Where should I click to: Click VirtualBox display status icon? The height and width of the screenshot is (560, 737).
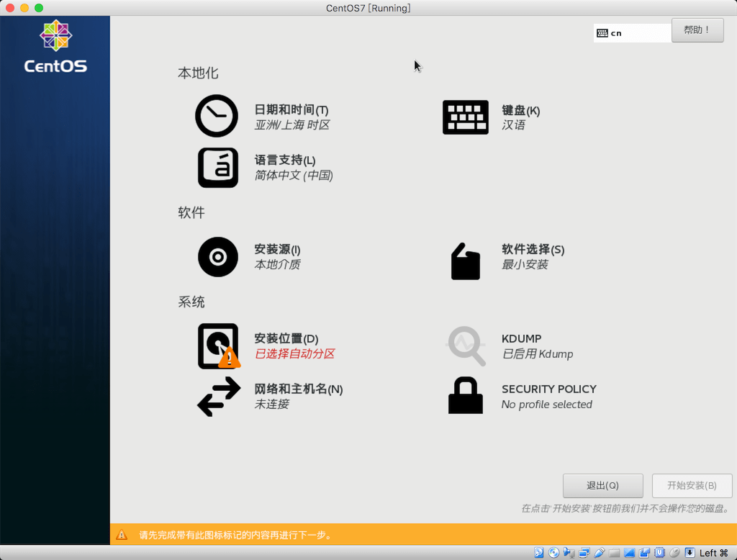coord(629,553)
